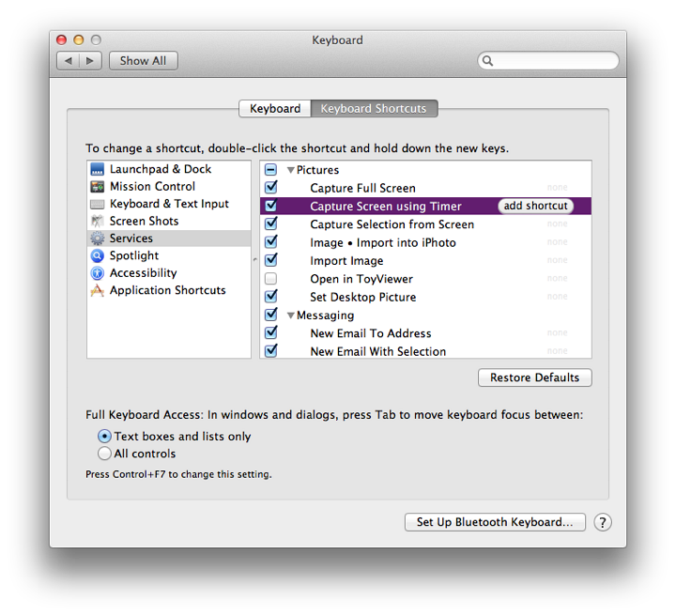Select Text boxes and lists only
The width and height of the screenshot is (676, 616).
pos(104,437)
